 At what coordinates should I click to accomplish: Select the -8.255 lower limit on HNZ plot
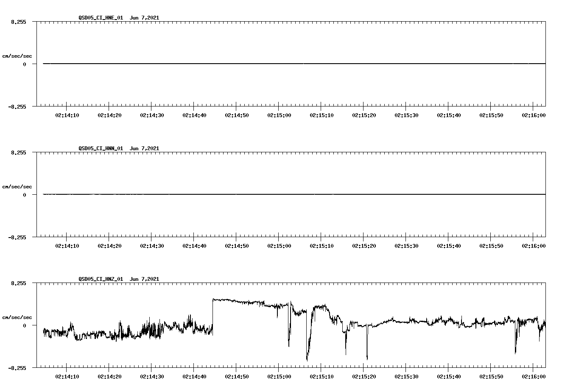17,368
